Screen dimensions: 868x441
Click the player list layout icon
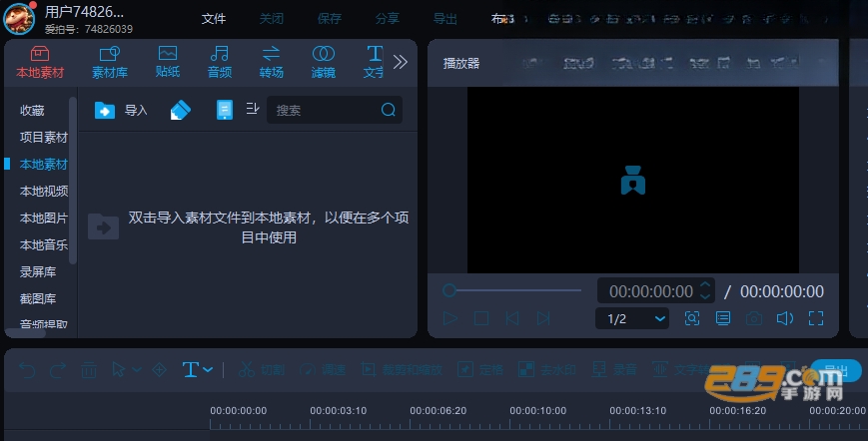click(723, 318)
